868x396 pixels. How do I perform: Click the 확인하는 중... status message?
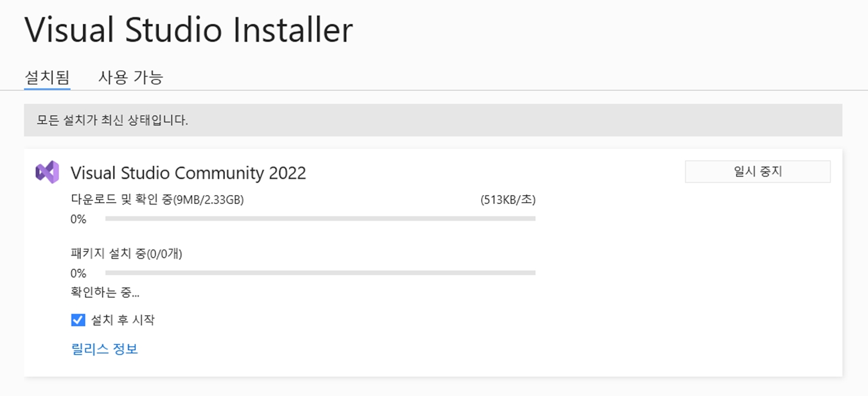[105, 293]
